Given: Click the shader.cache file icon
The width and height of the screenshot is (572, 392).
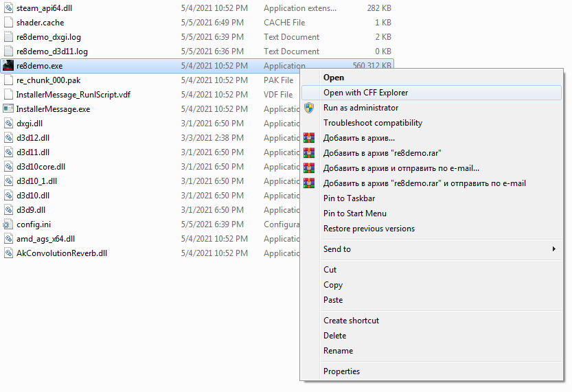Looking at the screenshot, I should pos(8,23).
